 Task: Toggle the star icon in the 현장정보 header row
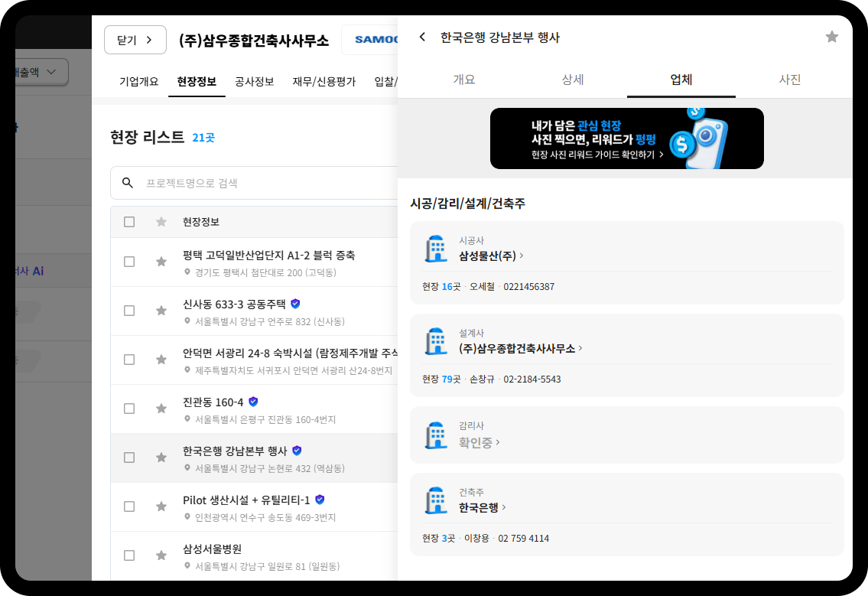161,222
